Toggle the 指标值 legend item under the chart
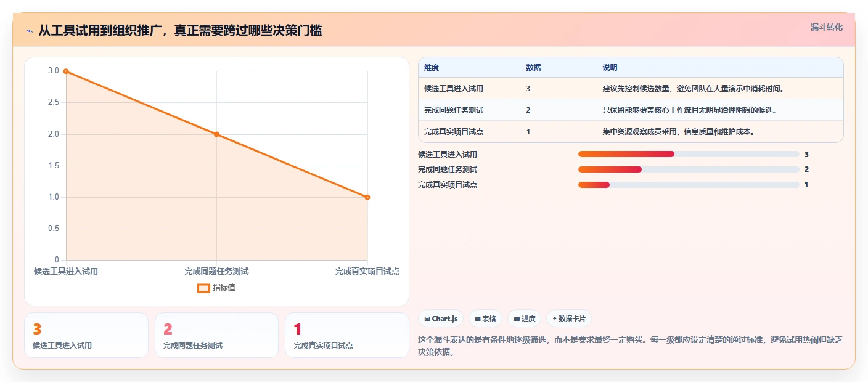The width and height of the screenshot is (868, 382). click(x=216, y=288)
